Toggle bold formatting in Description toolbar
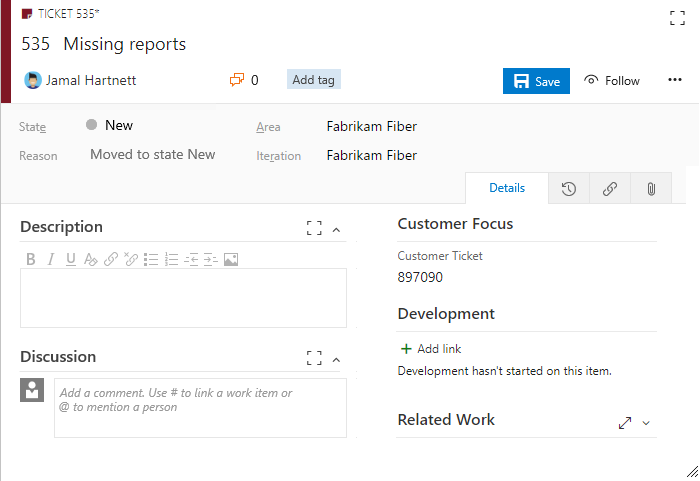Image resolution: width=700 pixels, height=481 pixels. click(30, 259)
